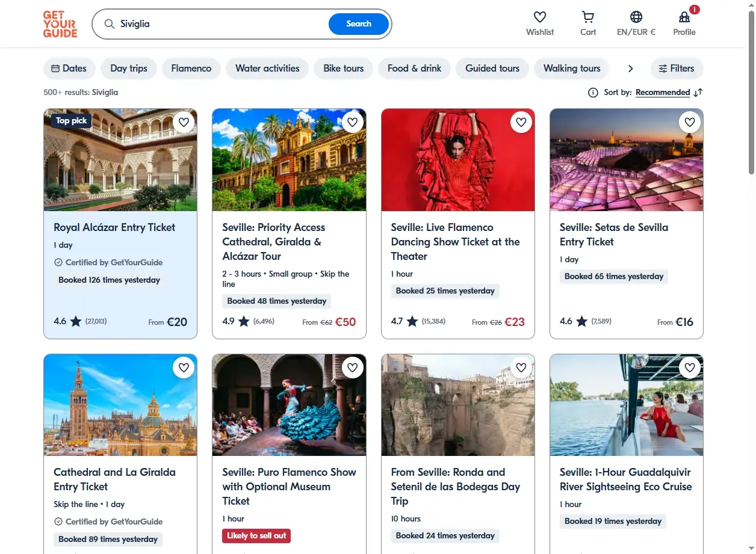This screenshot has width=756, height=554.
Task: Filter by Water activities
Action: [x=267, y=69]
